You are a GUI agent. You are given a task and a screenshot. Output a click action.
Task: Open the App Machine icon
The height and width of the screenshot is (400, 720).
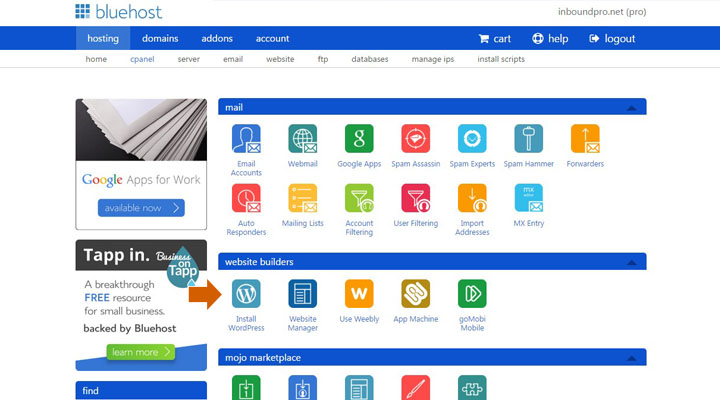click(416, 294)
